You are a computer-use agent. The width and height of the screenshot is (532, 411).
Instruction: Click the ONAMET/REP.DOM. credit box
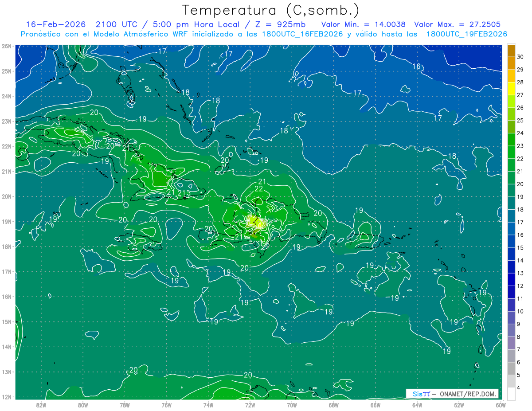point(452,394)
